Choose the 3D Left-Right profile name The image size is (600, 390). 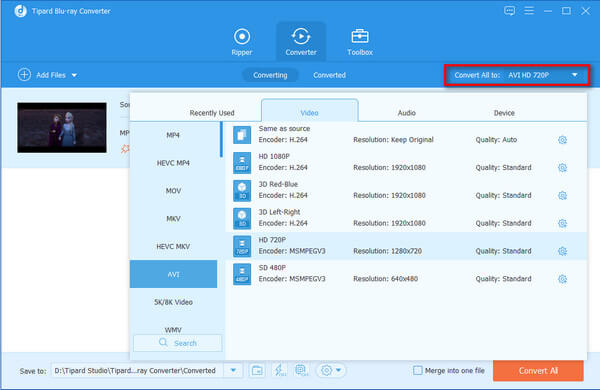click(x=279, y=212)
